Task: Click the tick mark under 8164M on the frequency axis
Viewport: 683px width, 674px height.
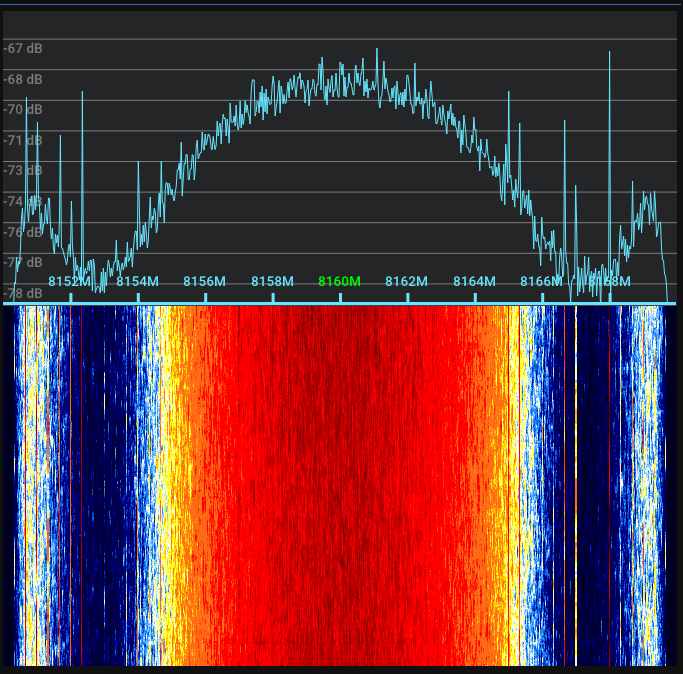Action: click(475, 298)
